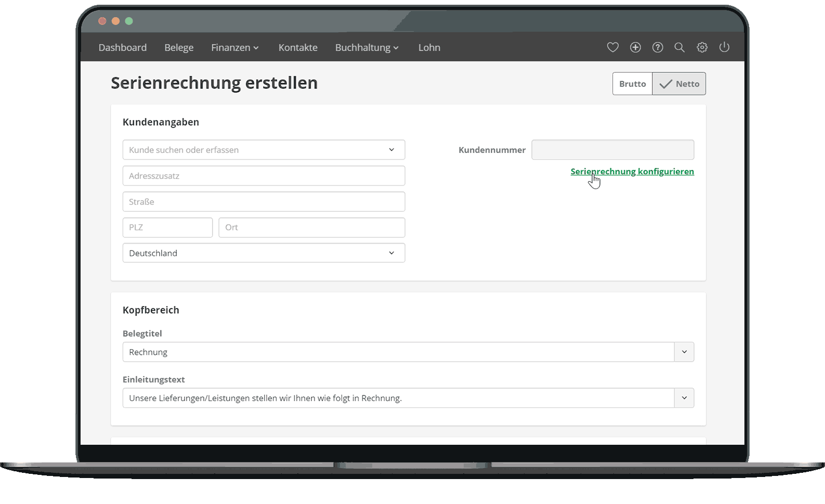
Task: Go to the Dashboard menu item
Action: click(x=123, y=48)
